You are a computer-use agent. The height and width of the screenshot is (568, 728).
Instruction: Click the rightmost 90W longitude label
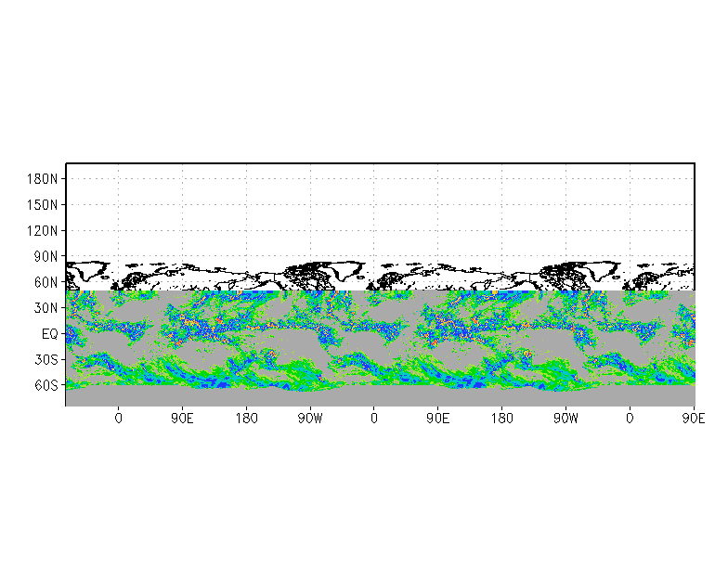[566, 419]
